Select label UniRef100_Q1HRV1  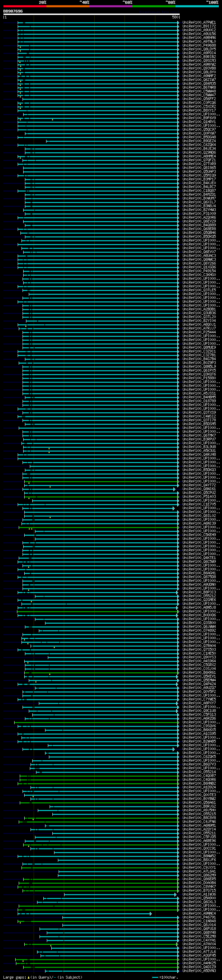[199, 122]
